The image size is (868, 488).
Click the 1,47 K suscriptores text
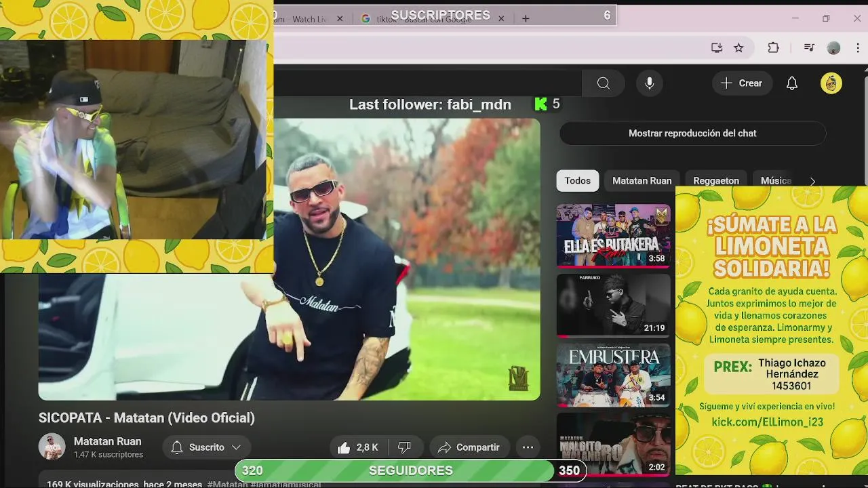tap(108, 455)
